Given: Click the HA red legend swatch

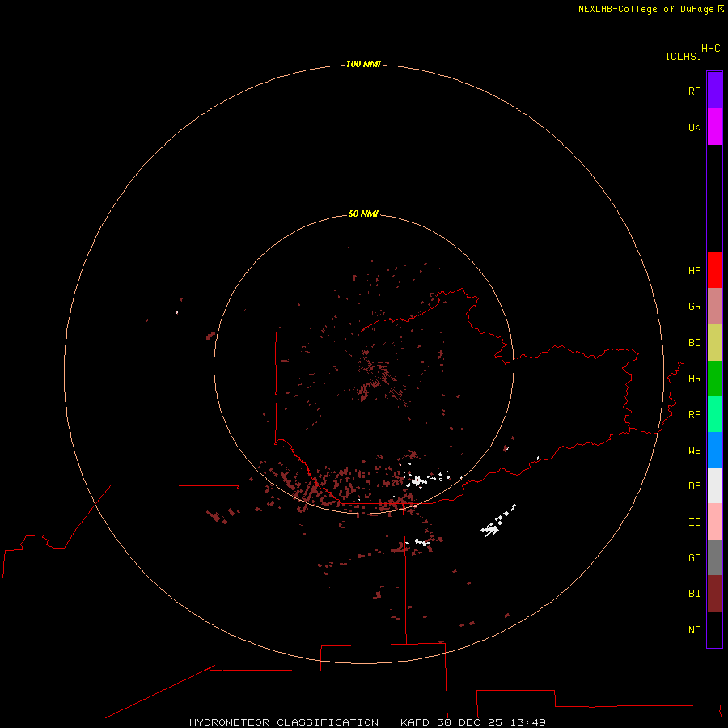Looking at the screenshot, I should (714, 270).
